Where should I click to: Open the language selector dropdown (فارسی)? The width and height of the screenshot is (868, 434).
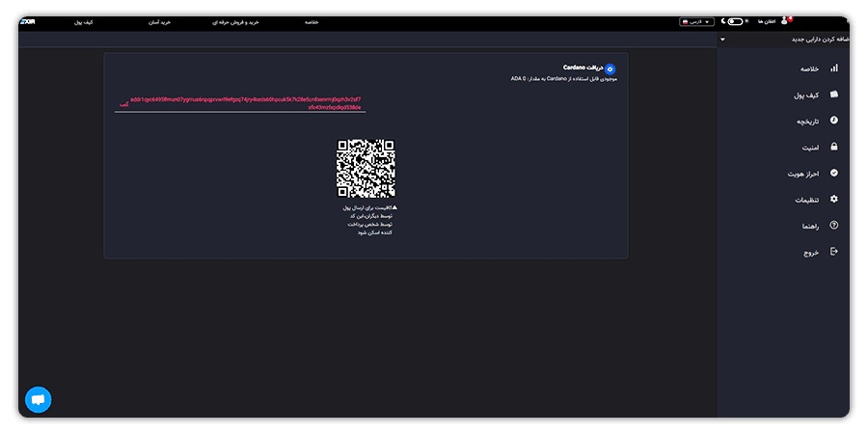coord(696,21)
